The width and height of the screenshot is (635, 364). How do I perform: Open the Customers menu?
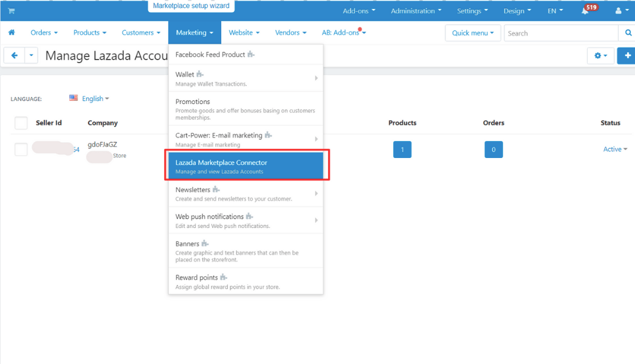141,32
